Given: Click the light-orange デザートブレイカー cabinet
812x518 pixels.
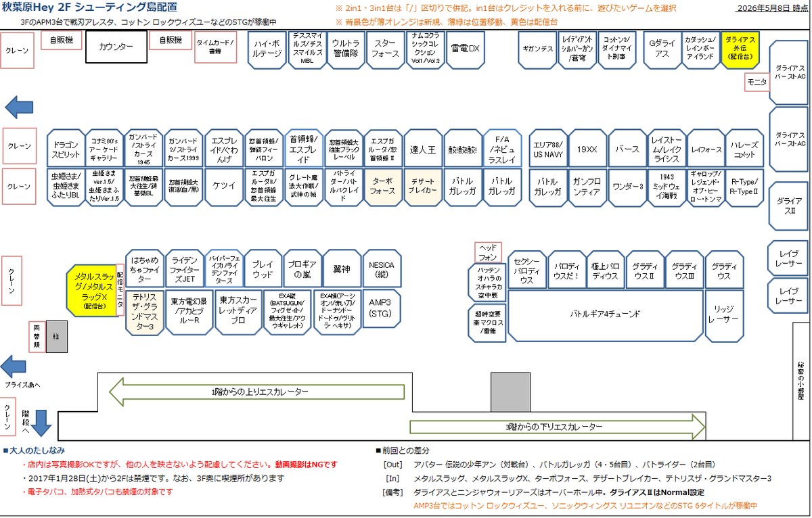Looking at the screenshot, I should pos(423,187).
